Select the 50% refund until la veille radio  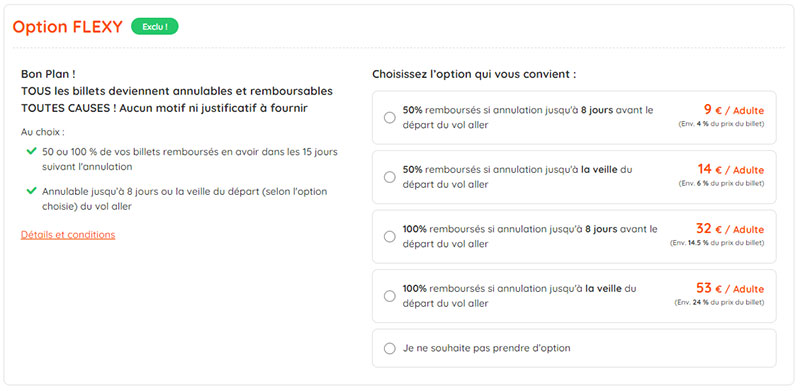389,177
